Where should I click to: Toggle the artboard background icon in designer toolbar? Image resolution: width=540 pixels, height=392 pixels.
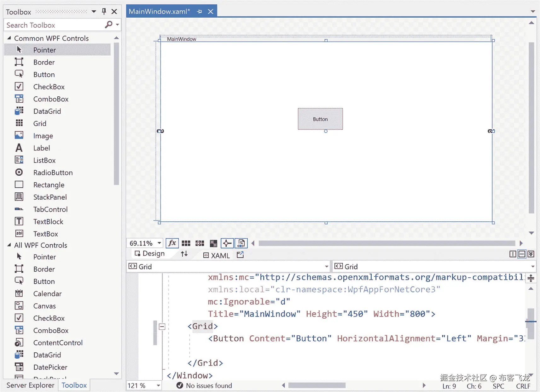[214, 243]
